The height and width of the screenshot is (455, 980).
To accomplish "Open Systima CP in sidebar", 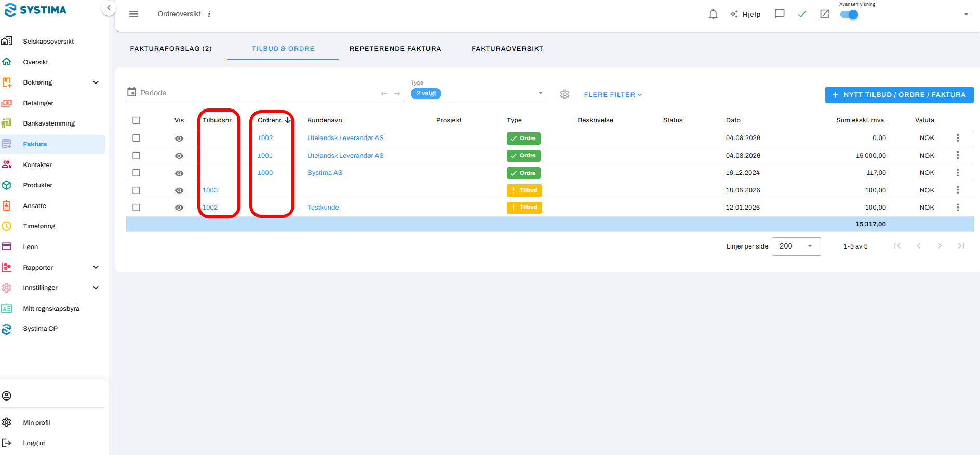I will [x=40, y=329].
